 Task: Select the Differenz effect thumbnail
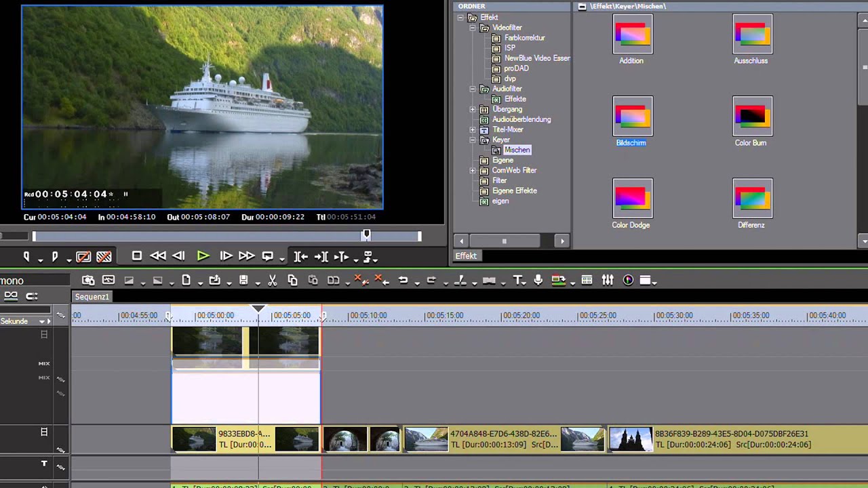pyautogui.click(x=752, y=198)
